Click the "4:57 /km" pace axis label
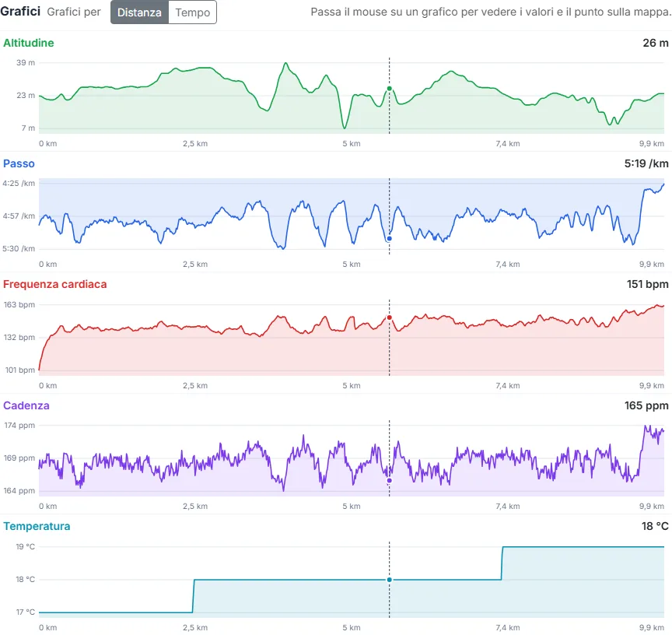 19,216
